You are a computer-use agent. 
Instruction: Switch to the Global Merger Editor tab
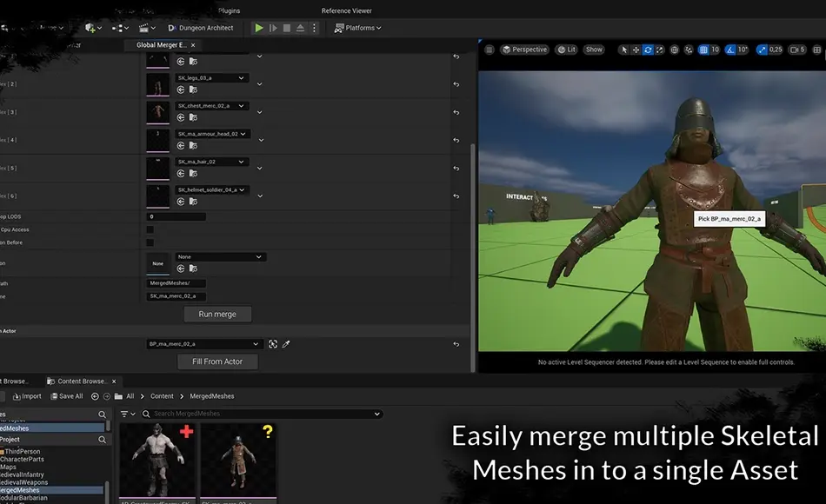pos(161,45)
